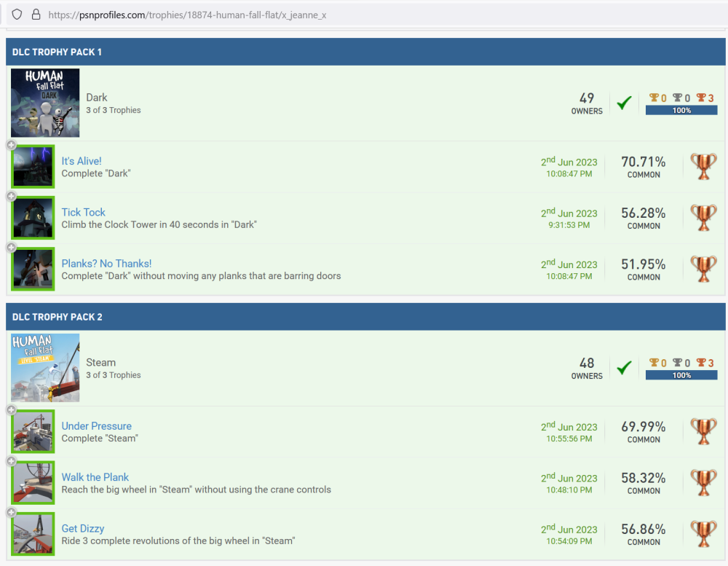Click the green checkmark for Dark pack
The image size is (728, 566).
coord(623,103)
